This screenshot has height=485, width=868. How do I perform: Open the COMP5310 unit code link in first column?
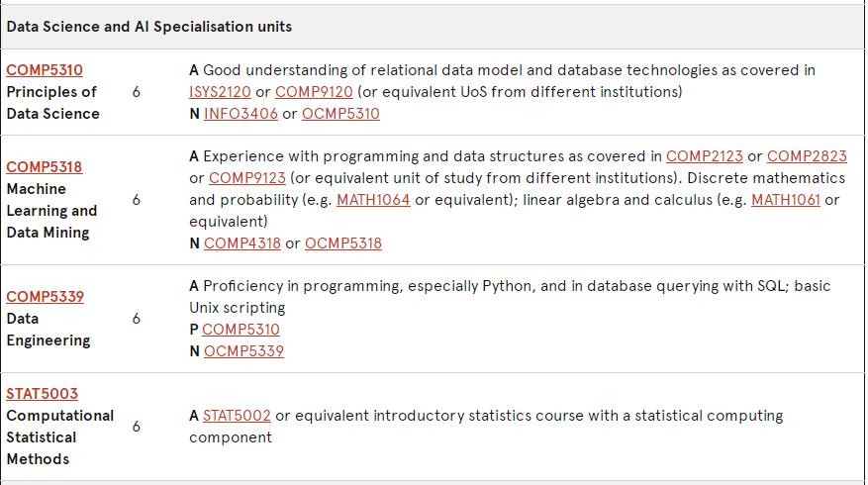[x=45, y=70]
